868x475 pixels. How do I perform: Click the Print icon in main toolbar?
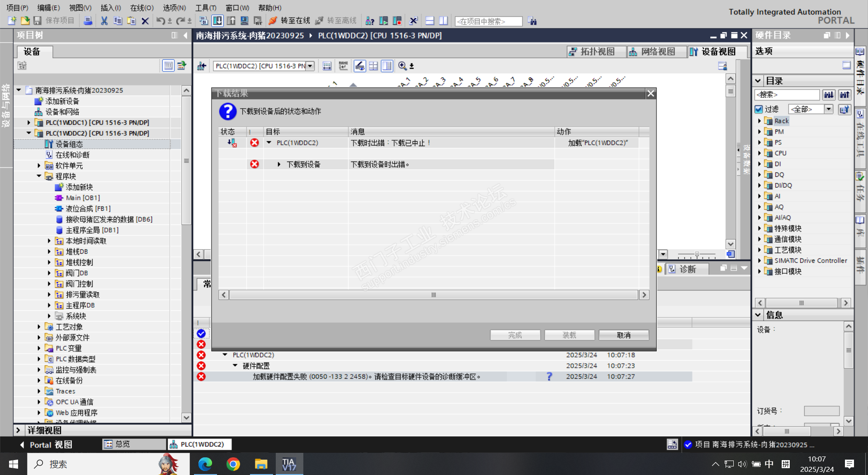pyautogui.click(x=88, y=21)
